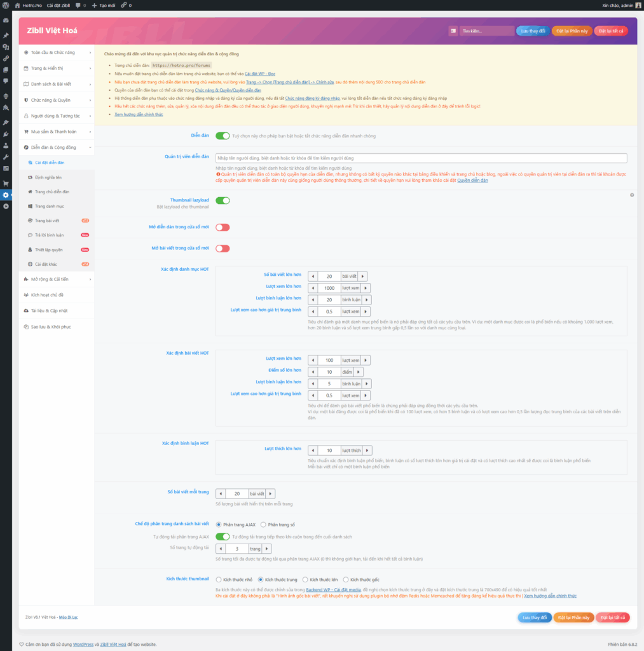
Task: Click Quản trị viên diễn đàn search field
Action: click(x=421, y=158)
